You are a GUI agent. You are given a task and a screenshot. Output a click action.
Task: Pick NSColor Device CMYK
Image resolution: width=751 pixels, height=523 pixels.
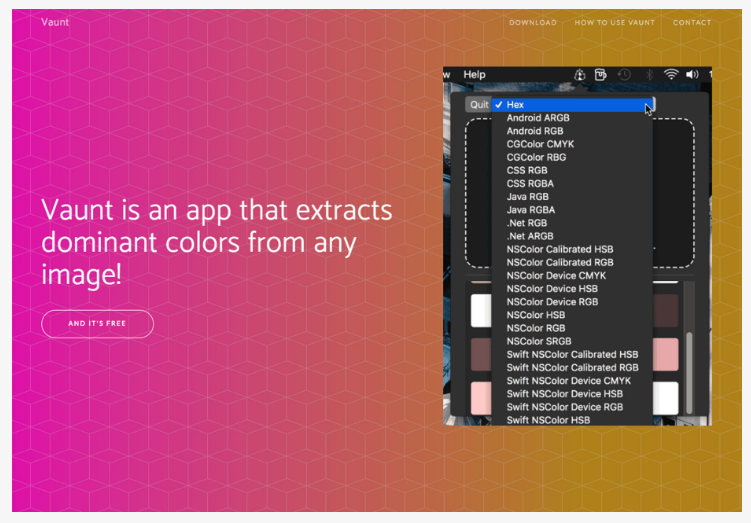(572, 276)
